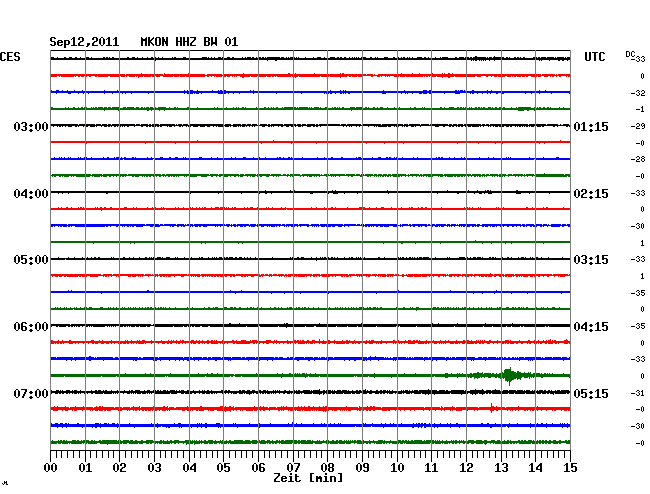Screen dimensions: 650x494
Task: Click the DC offset value -29
Action: tap(638, 126)
